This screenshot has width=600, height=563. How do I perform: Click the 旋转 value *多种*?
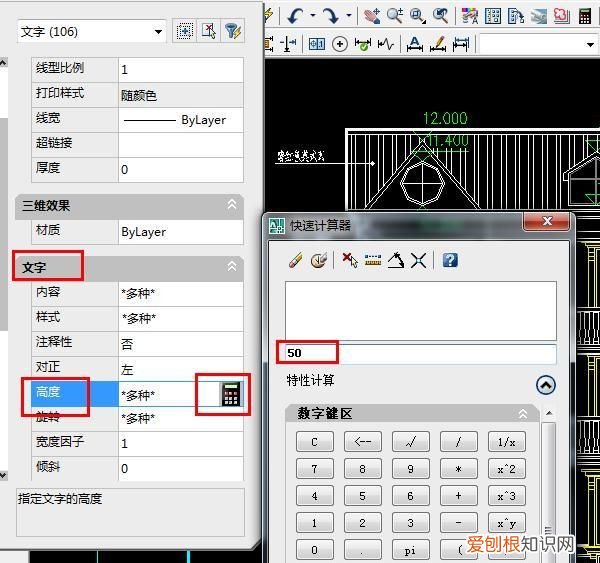coord(181,418)
